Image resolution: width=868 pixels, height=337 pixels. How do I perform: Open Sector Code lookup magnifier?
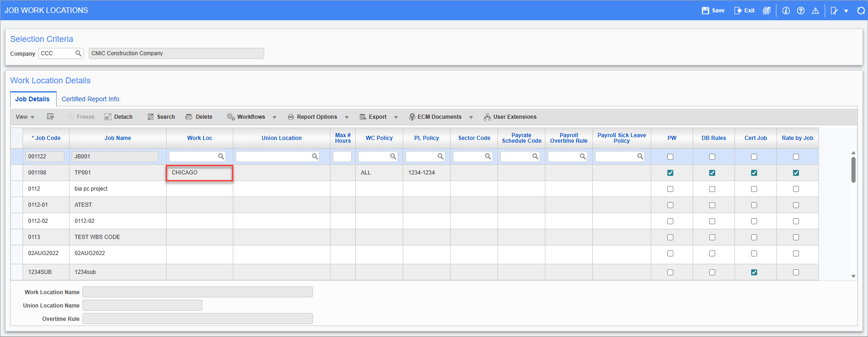pyautogui.click(x=488, y=157)
